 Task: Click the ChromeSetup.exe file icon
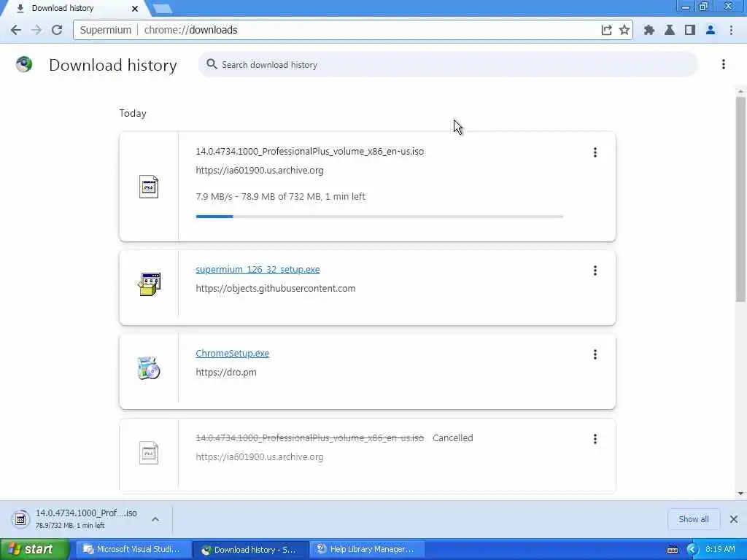tap(149, 368)
